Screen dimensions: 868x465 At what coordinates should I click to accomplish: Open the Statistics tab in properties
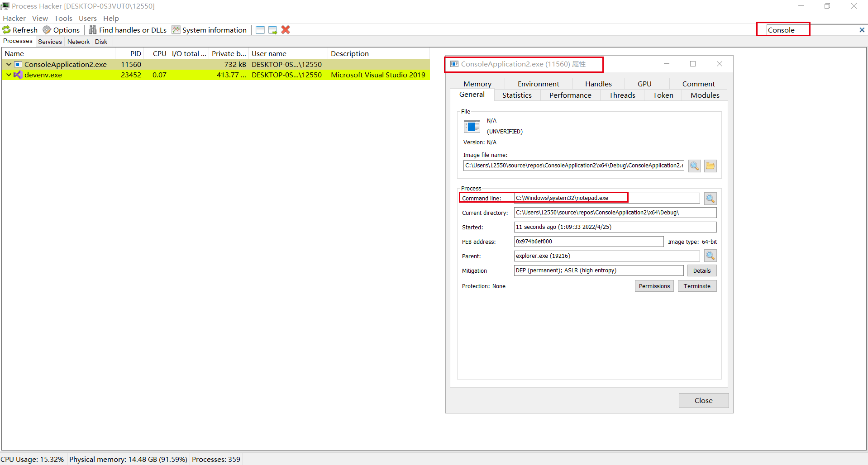click(517, 95)
